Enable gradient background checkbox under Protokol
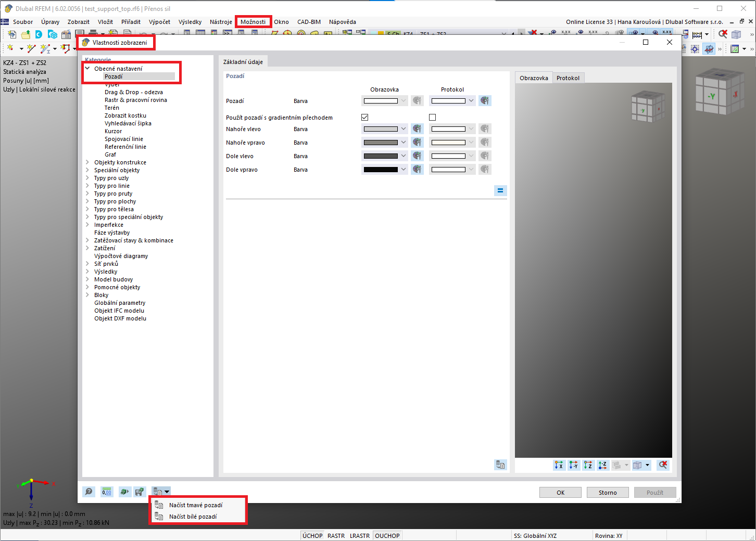Image resolution: width=756 pixels, height=541 pixels. 432,117
